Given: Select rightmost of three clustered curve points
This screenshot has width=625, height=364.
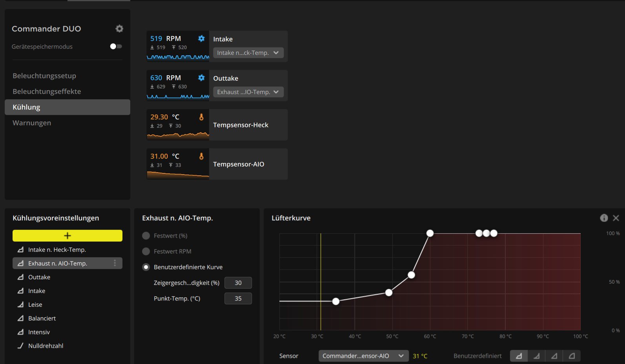Looking at the screenshot, I should [494, 233].
